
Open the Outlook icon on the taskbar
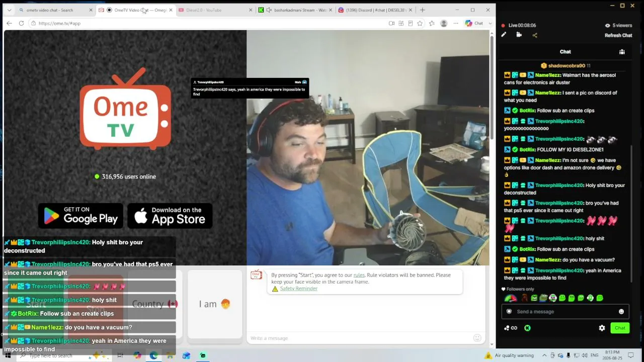pyautogui.click(x=186, y=355)
